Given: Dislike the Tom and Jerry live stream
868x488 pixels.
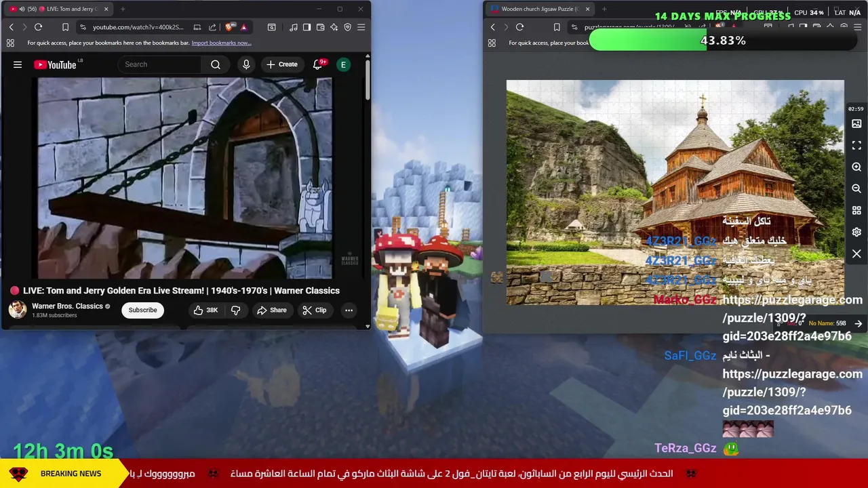Looking at the screenshot, I should (236, 310).
